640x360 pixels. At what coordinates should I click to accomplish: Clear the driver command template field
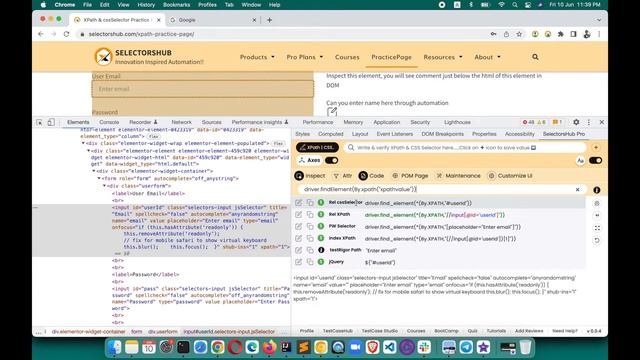click(578, 190)
